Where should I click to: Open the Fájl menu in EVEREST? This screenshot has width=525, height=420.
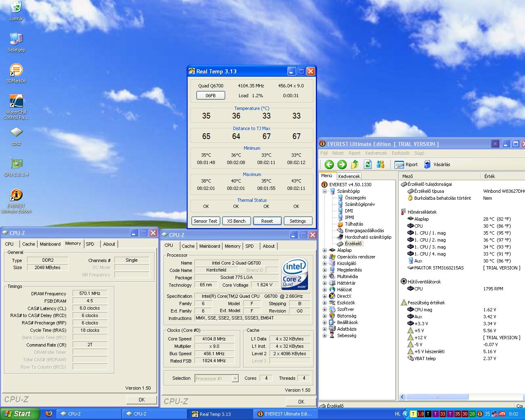(x=324, y=153)
